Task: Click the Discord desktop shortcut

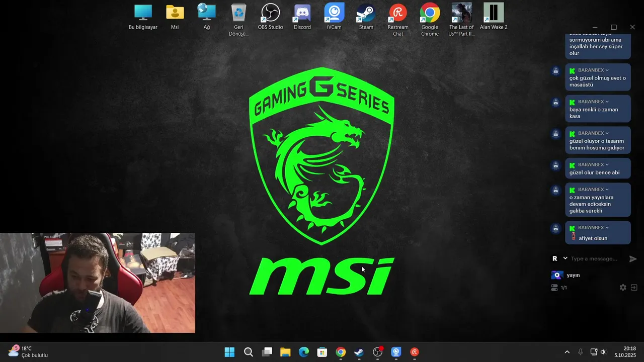Action: pyautogui.click(x=302, y=17)
